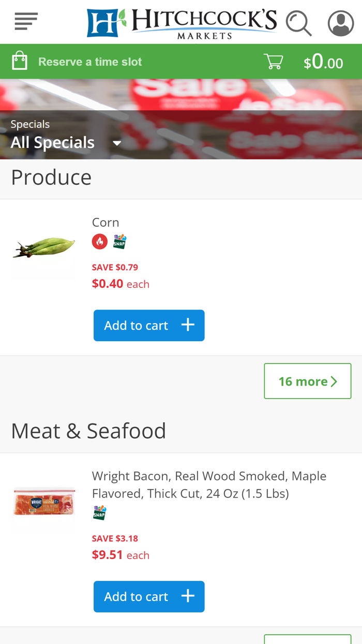Open Wright Bacon Real Wood Smoked title
The height and width of the screenshot is (644, 362).
[x=209, y=485]
